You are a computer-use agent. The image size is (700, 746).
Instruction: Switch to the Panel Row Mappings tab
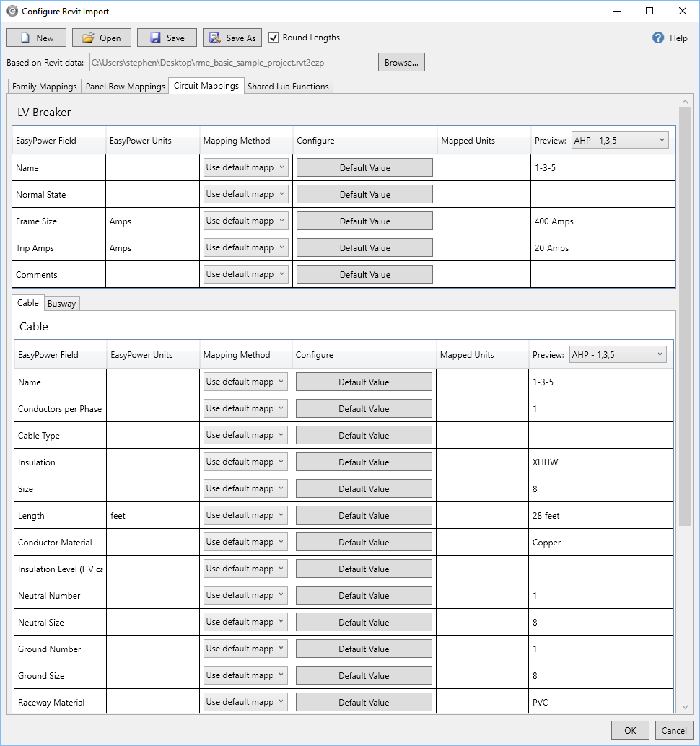tap(126, 87)
